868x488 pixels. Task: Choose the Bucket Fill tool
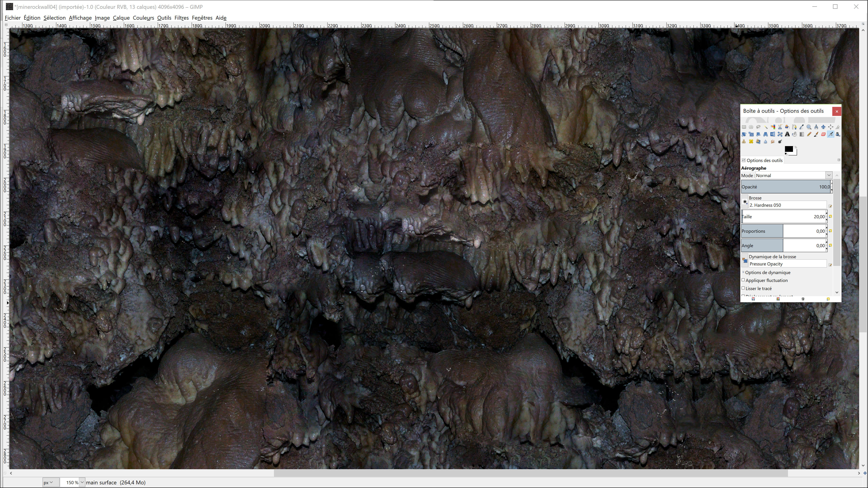pyautogui.click(x=794, y=134)
